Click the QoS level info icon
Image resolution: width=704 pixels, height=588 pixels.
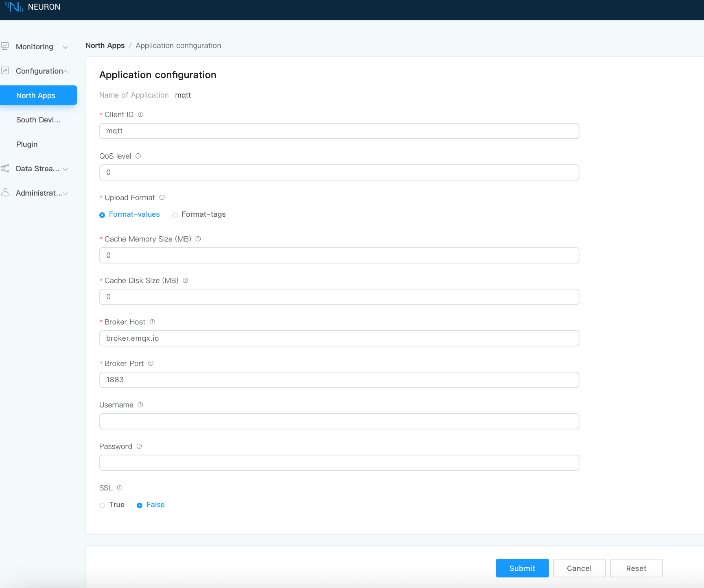click(138, 156)
